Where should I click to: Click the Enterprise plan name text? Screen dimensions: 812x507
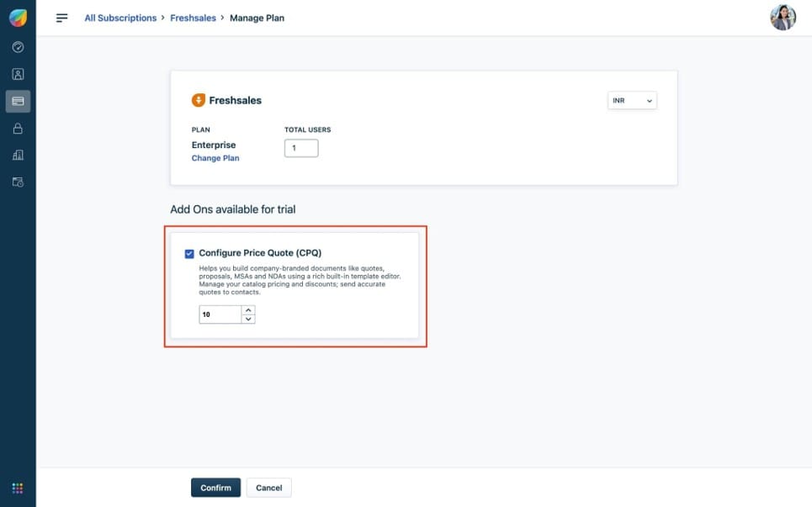pos(214,145)
